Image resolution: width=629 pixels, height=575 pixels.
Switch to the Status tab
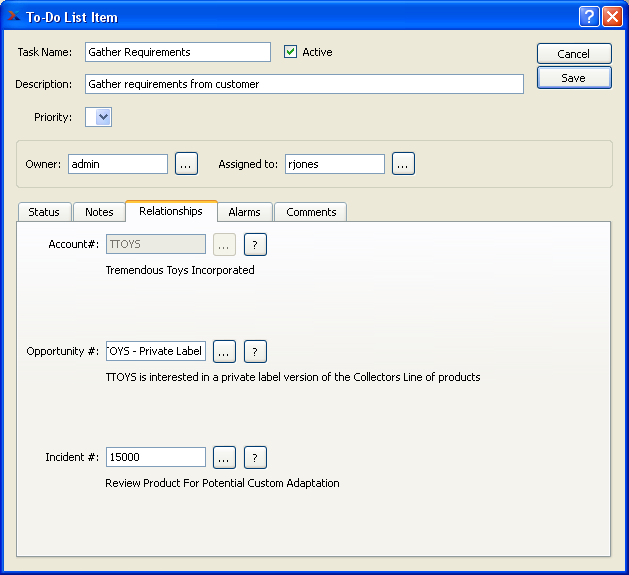click(44, 212)
